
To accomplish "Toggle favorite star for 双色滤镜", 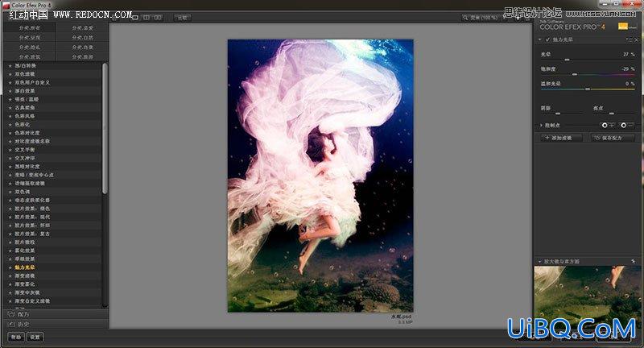I will [10, 74].
